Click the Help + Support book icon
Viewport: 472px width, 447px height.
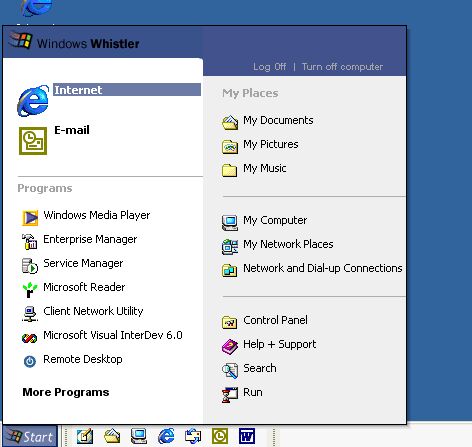(230, 346)
